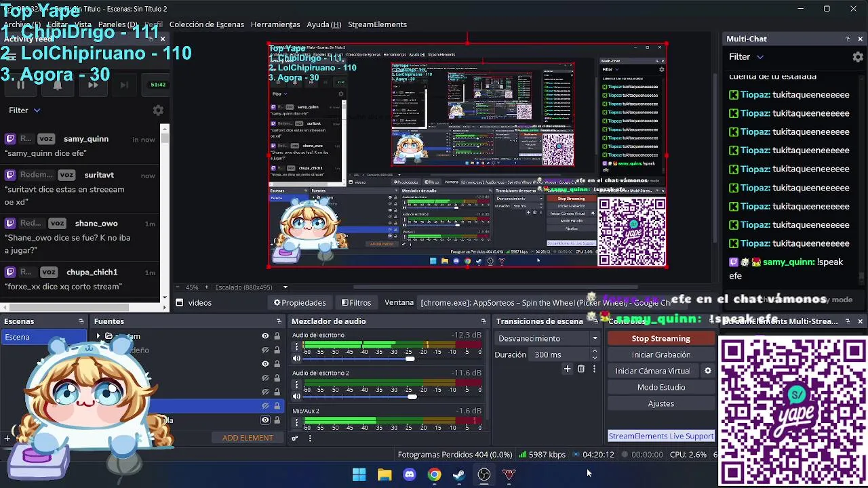Skip the current alert with fast-forward
The height and width of the screenshot is (488, 868).
point(93,85)
